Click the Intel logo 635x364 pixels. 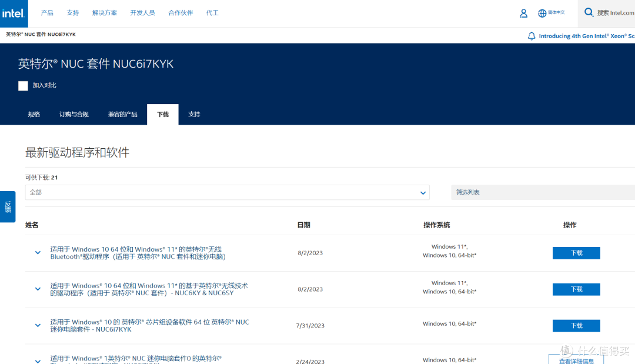click(x=14, y=14)
